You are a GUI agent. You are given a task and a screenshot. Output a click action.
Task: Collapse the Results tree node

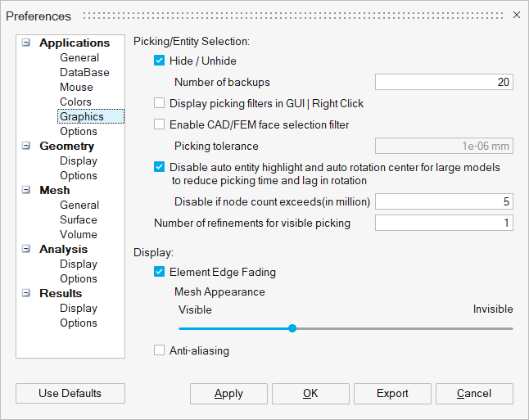[26, 293]
